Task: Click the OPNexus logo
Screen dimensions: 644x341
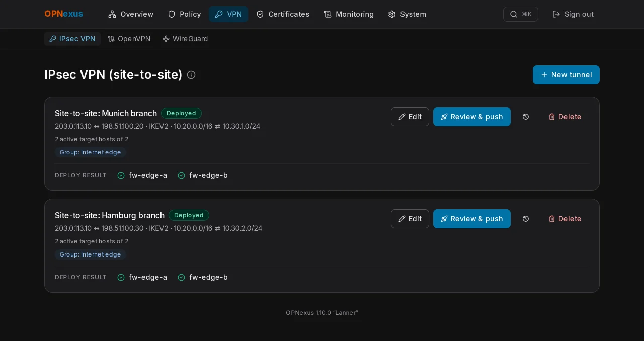Action: point(64,14)
